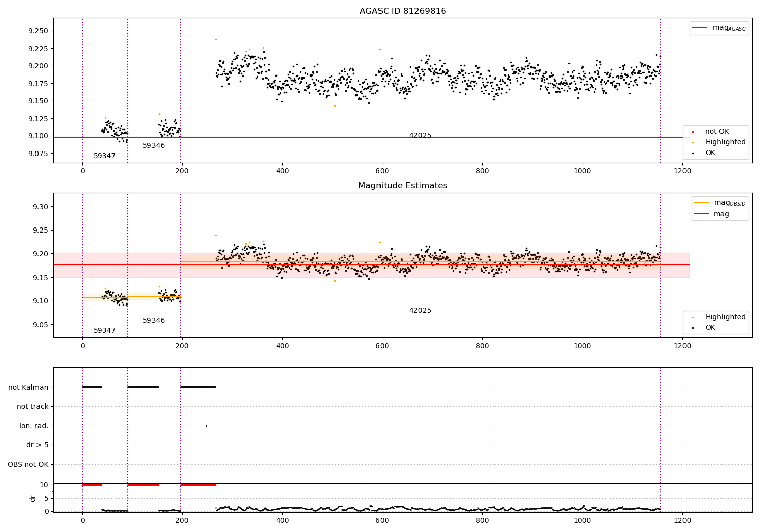This screenshot has height=532, width=760.
Task: Select the 9.125 y-axis tick label
Action: 38,119
